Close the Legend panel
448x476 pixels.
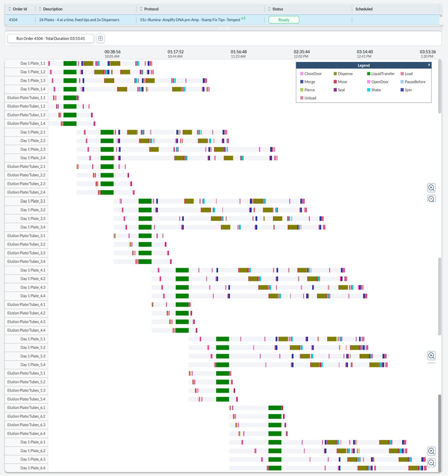click(x=429, y=65)
